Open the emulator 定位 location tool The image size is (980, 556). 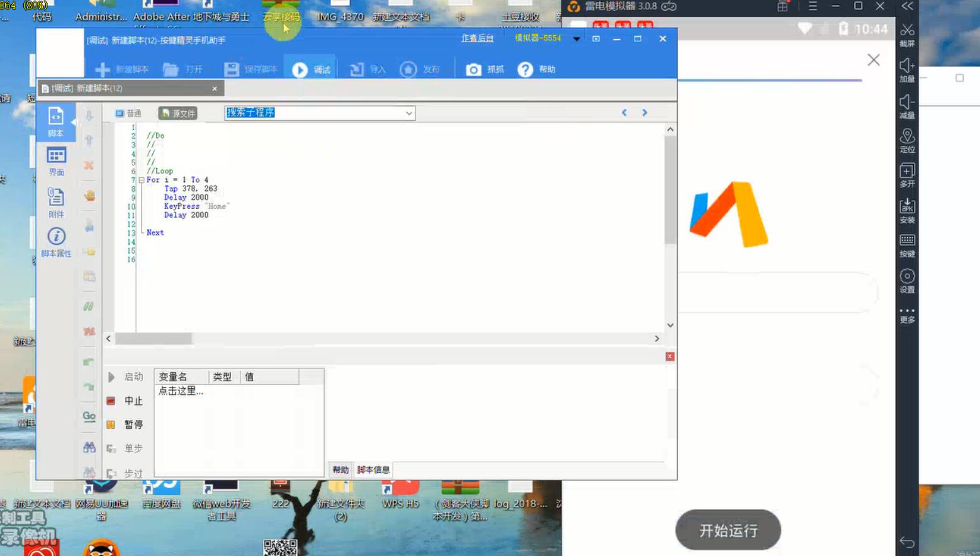tap(907, 140)
